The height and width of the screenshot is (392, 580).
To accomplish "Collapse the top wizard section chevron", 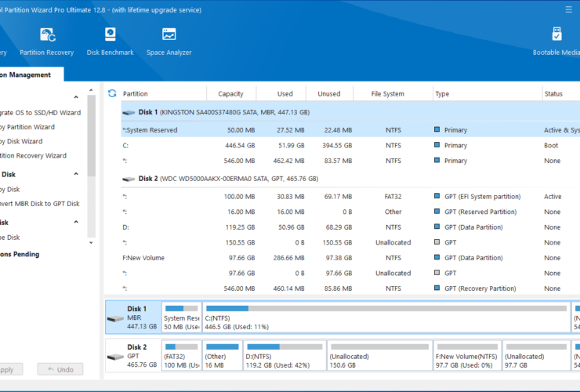I will pyautogui.click(x=76, y=97).
